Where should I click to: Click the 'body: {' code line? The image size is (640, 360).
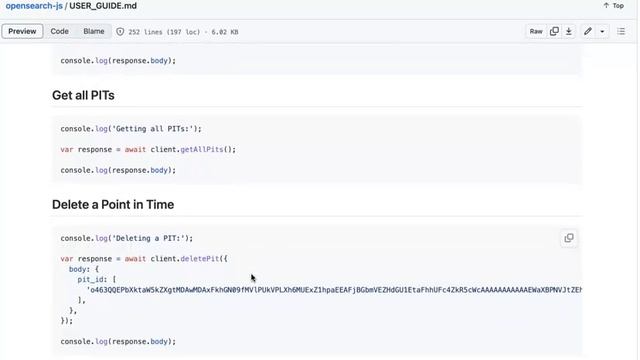[x=84, y=269]
